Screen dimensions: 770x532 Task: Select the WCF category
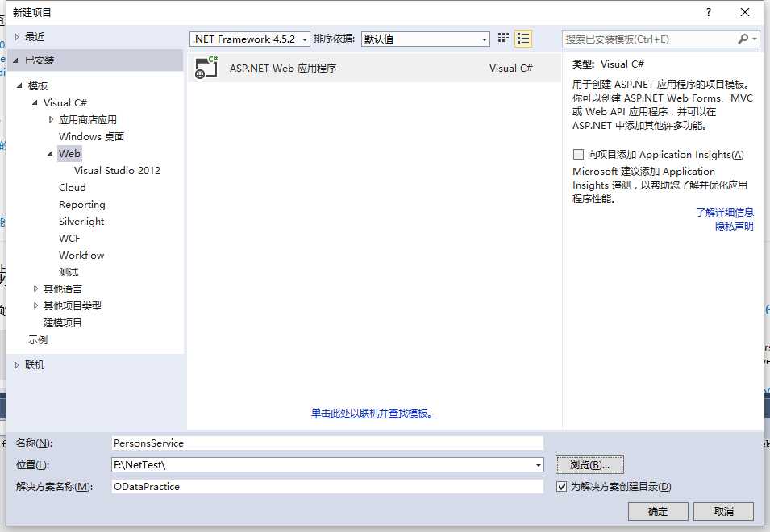tap(69, 238)
